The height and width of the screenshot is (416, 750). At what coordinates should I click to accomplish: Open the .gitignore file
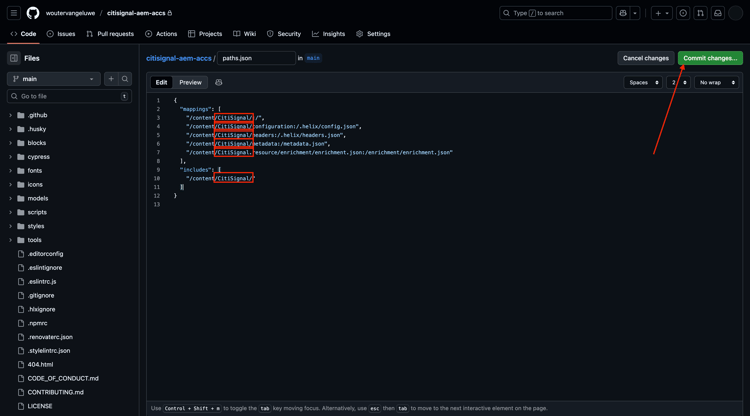click(41, 296)
